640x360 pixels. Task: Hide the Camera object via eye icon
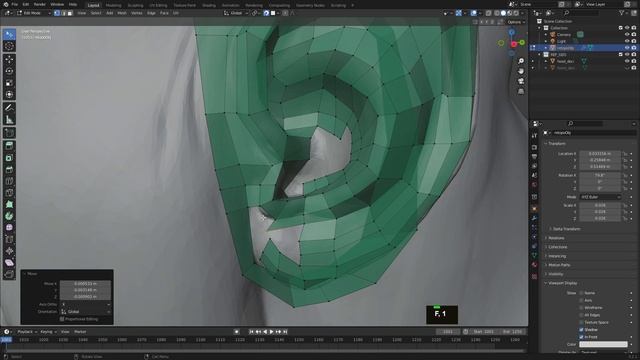[x=627, y=35]
